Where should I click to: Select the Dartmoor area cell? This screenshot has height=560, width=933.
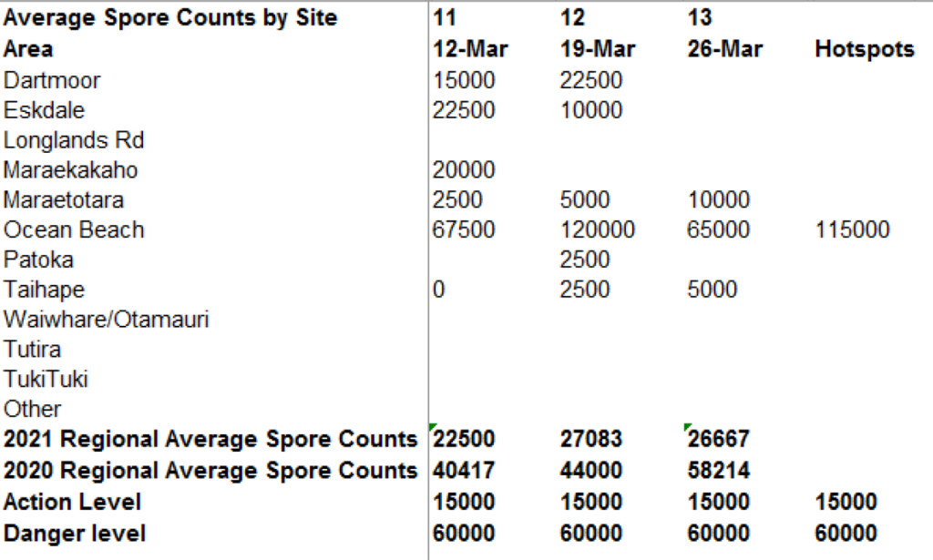52,80
